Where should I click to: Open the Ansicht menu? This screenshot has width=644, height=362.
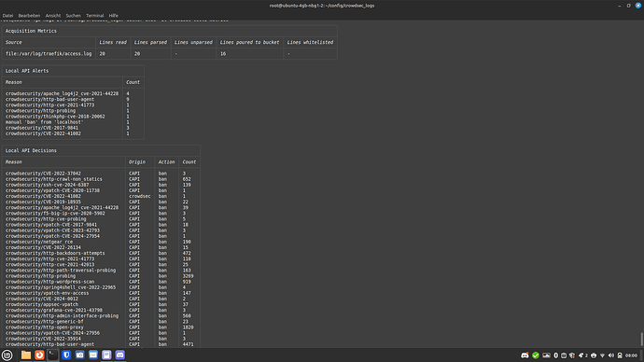[x=53, y=16]
